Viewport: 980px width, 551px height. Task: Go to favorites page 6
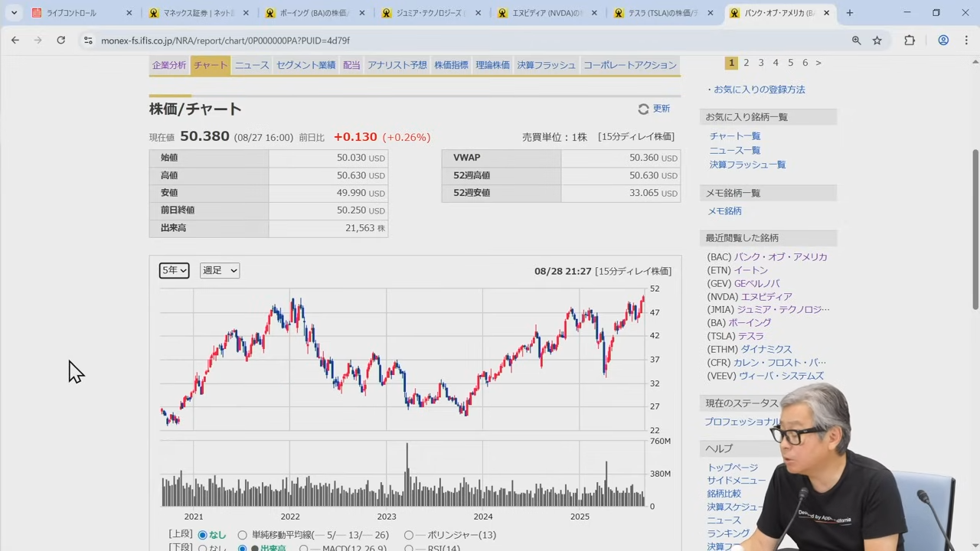coord(805,63)
